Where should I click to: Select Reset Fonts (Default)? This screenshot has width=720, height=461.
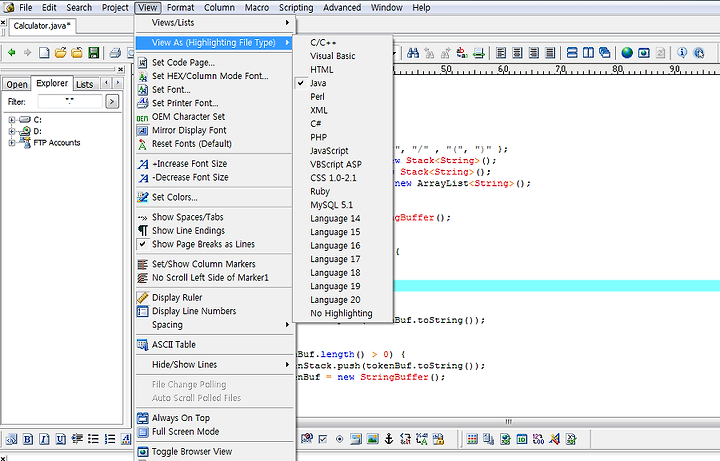coord(214,144)
